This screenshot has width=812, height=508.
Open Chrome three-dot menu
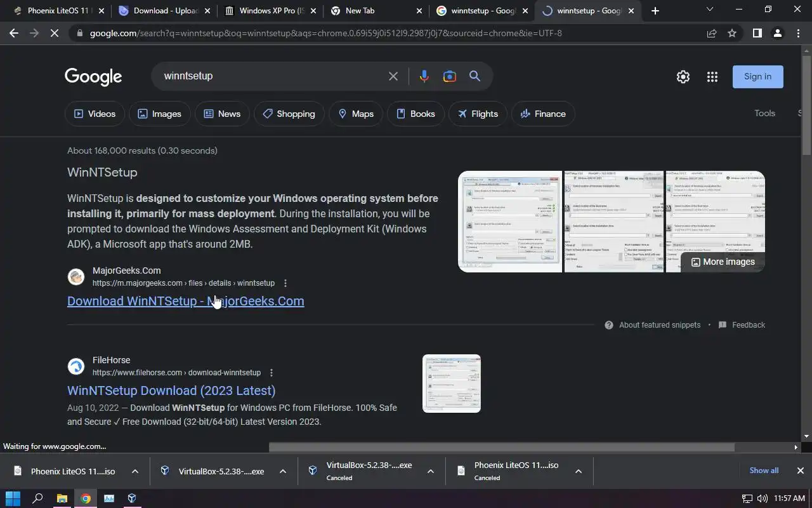coord(798,33)
